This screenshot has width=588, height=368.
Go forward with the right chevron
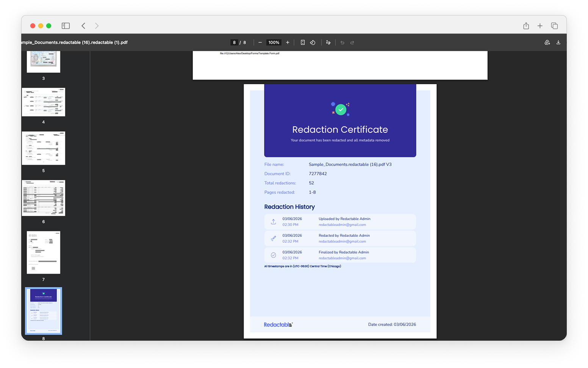click(x=97, y=26)
